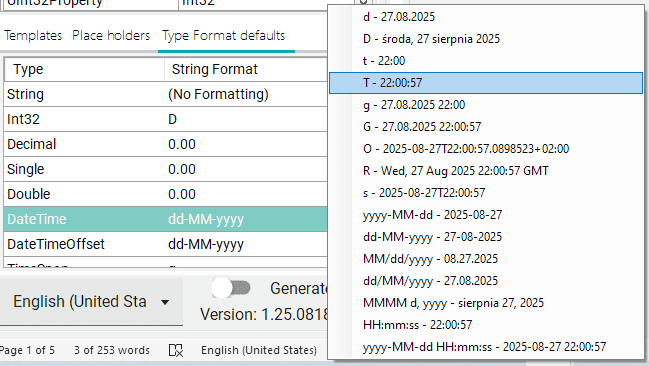This screenshot has width=649, height=366.
Task: Click status bar language 'English (United States)'
Action: coord(259,350)
